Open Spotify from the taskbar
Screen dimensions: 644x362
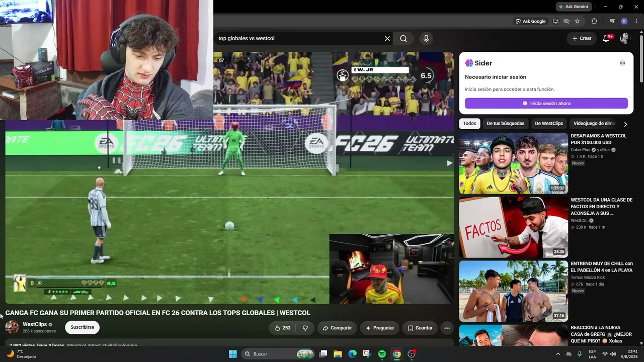tap(382, 354)
